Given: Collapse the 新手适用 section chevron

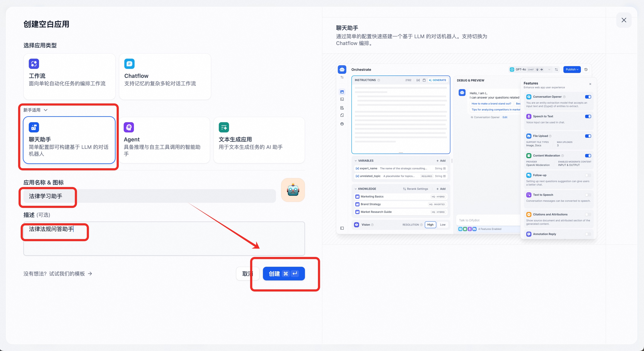Looking at the screenshot, I should [45, 110].
